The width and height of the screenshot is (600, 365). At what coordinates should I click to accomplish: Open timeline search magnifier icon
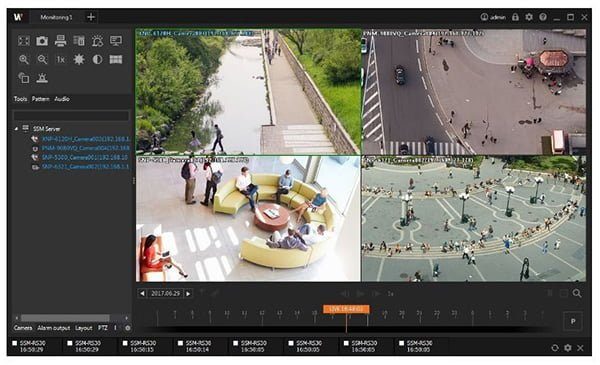point(577,293)
